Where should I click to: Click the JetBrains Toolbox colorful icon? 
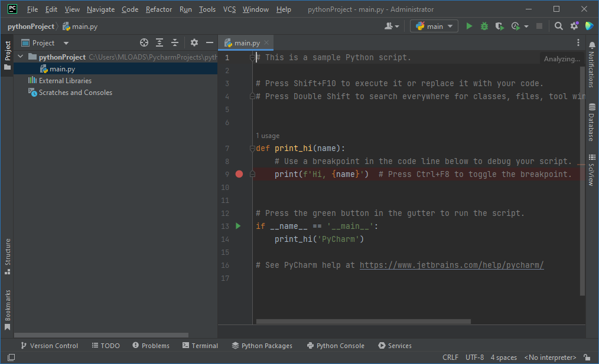pos(590,26)
